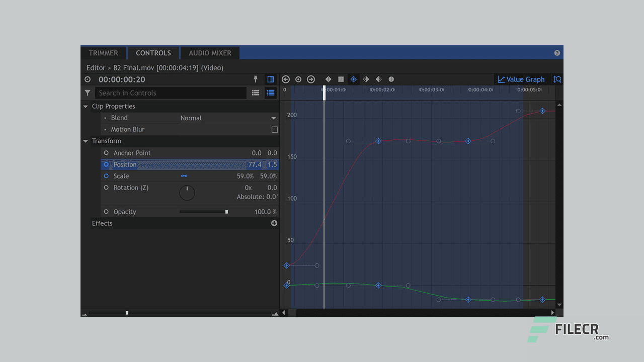Add a keyframe at the playhead
This screenshot has height=362, width=644.
[298, 79]
